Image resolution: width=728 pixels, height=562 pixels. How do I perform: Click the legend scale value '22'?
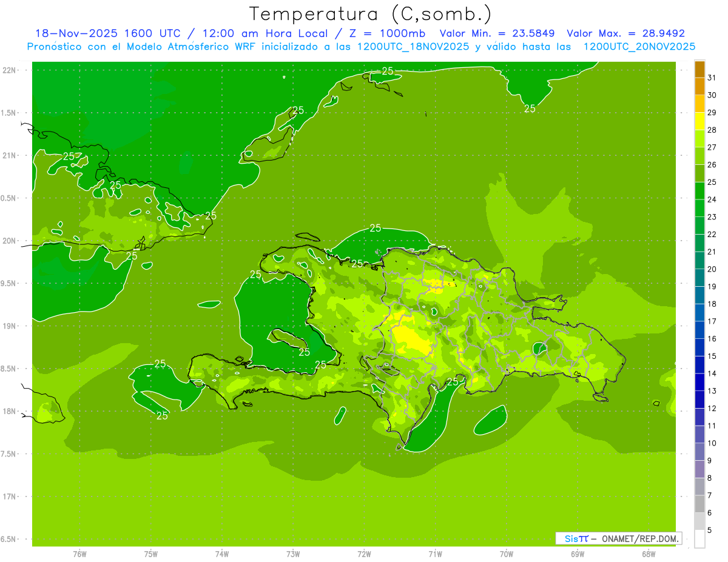point(712,234)
